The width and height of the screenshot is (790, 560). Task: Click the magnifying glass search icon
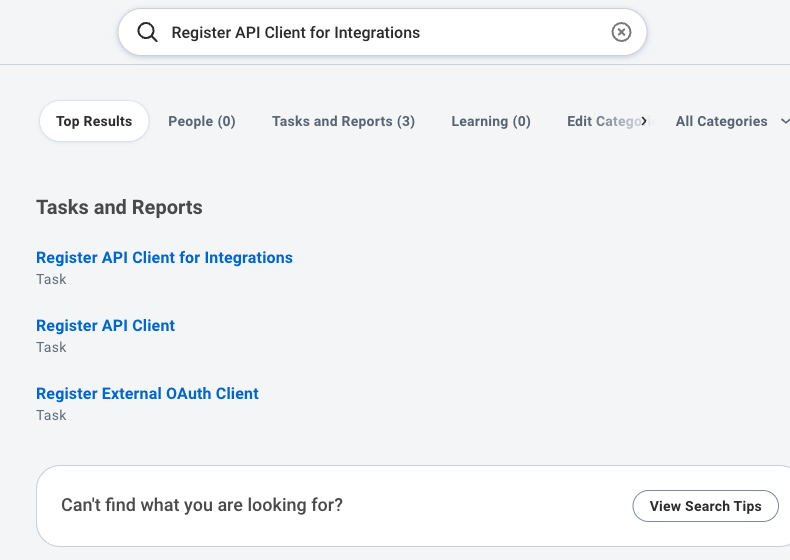pos(147,32)
